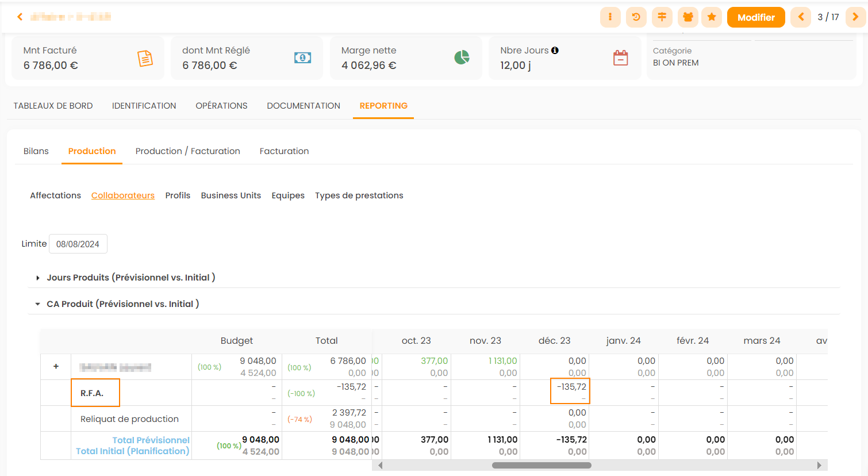
Task: Go to the previous record arrow
Action: pos(801,17)
